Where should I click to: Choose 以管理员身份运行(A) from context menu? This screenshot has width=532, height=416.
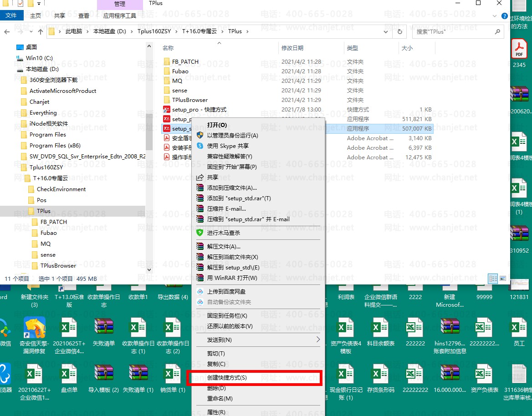coord(232,136)
